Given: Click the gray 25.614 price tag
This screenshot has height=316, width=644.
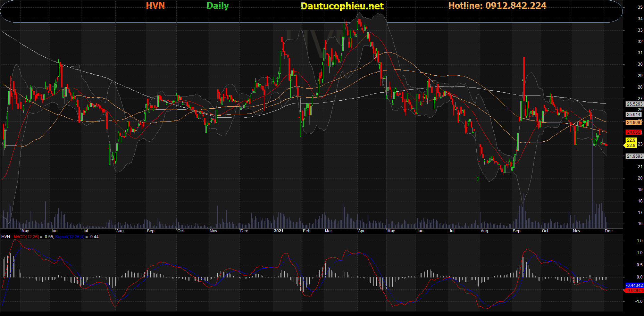Looking at the screenshot, I should (634, 115).
